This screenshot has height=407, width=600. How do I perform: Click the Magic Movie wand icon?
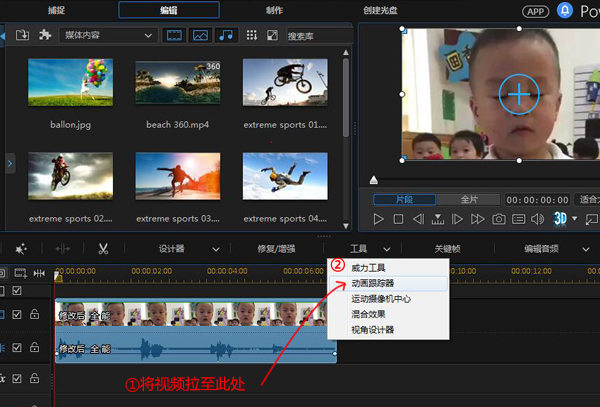(x=21, y=249)
